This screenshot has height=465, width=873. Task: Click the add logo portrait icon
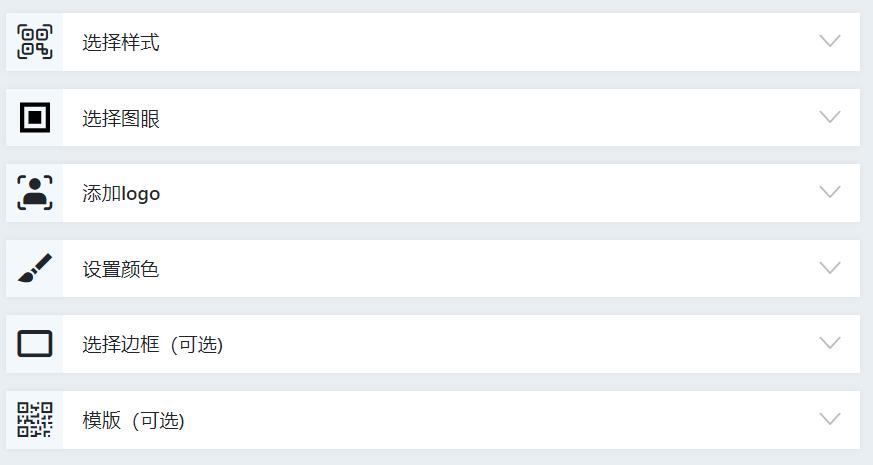[35, 193]
